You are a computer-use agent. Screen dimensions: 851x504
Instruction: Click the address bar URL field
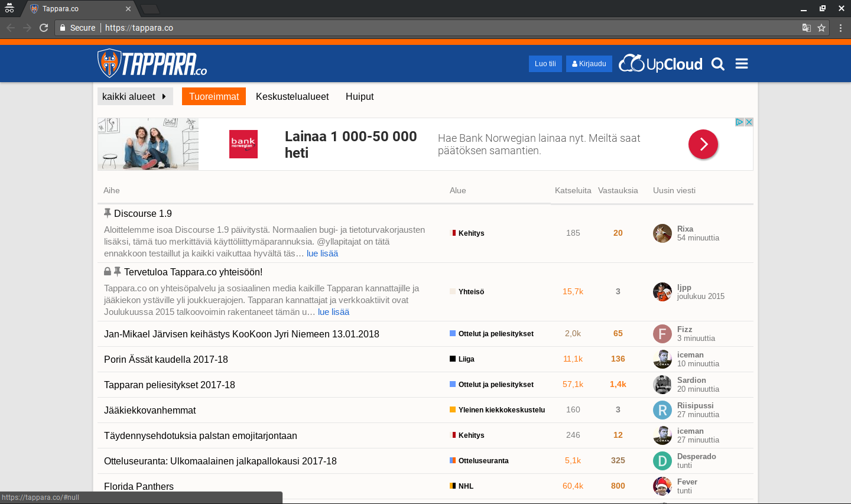click(x=414, y=28)
